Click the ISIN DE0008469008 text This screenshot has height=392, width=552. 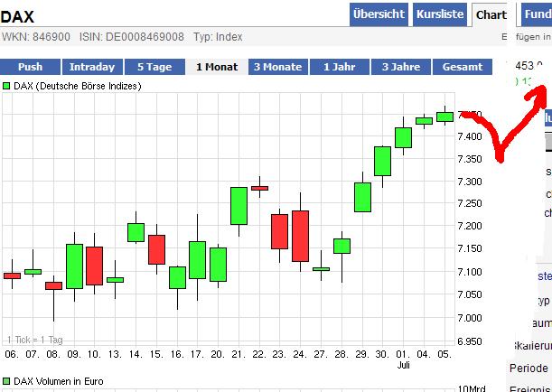pos(132,37)
